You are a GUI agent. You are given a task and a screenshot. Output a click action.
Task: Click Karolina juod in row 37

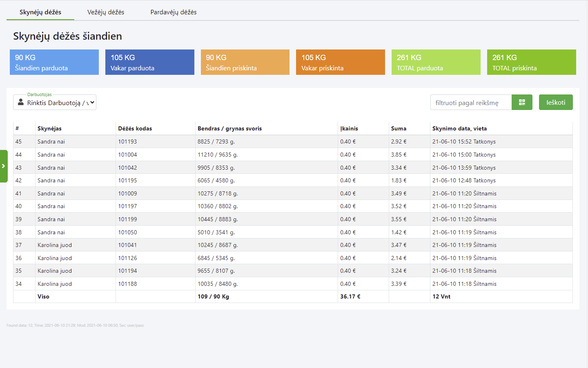[x=55, y=245]
